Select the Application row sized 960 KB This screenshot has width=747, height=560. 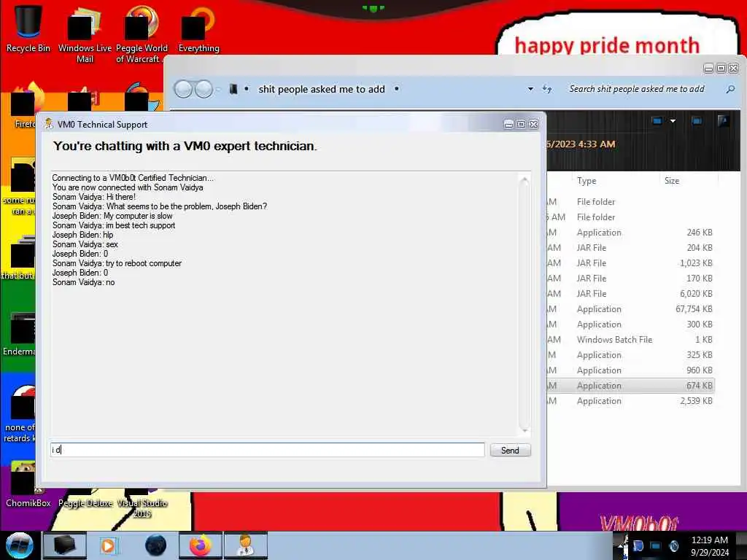tap(630, 370)
